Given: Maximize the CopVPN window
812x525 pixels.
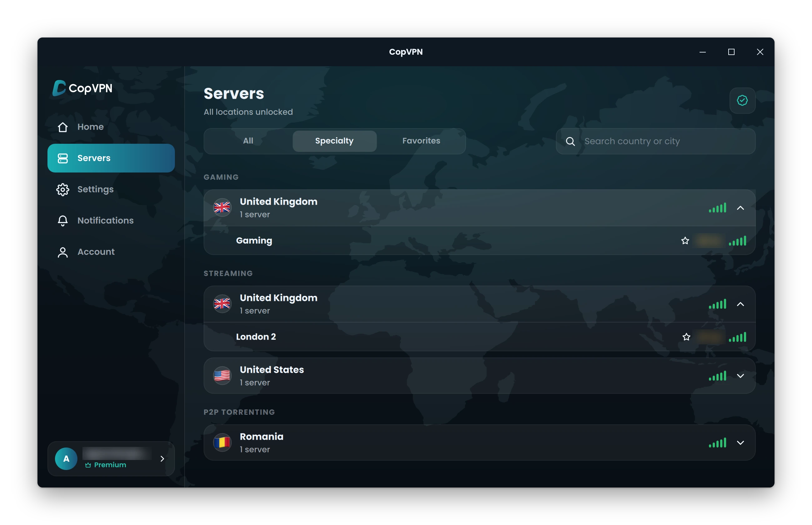Looking at the screenshot, I should point(731,52).
